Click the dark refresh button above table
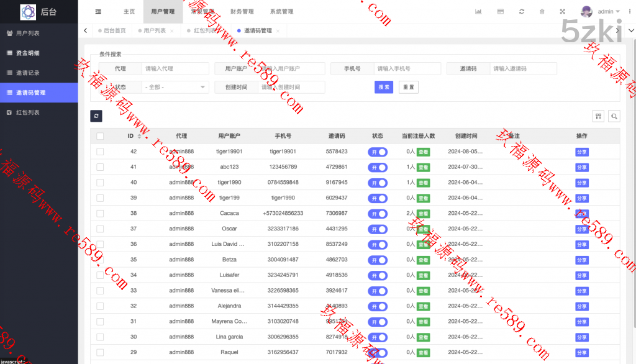The width and height of the screenshot is (636, 364). (x=96, y=116)
